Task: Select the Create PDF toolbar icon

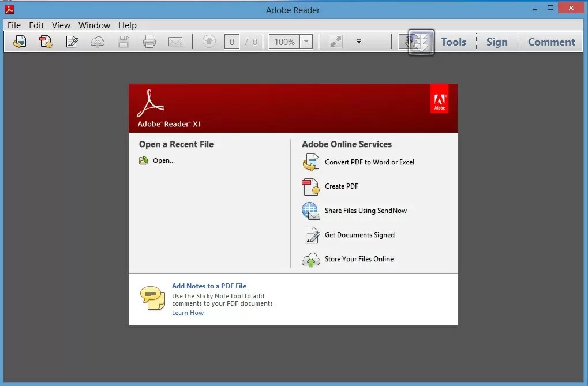Action: (x=46, y=42)
